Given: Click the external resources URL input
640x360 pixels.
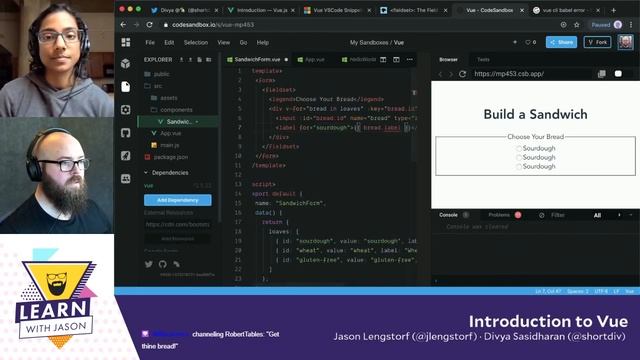Looking at the screenshot, I should pos(178,224).
